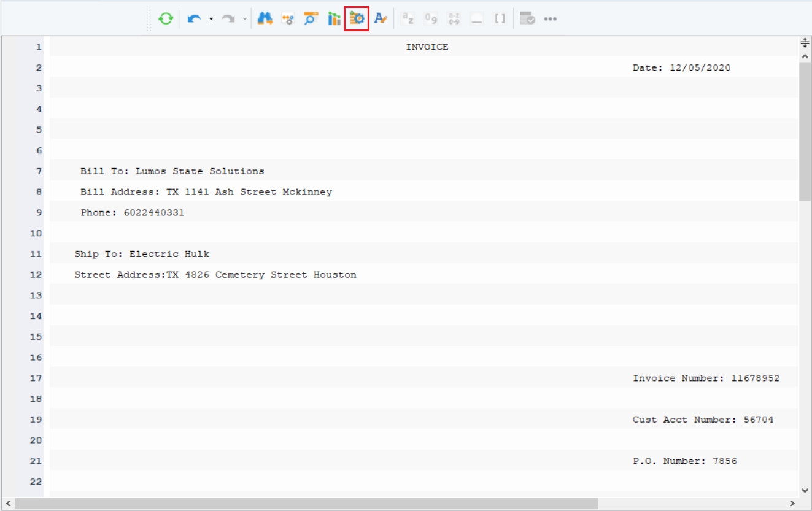This screenshot has width=812, height=511.
Task: Click the grayed redo arrow
Action: click(x=228, y=19)
